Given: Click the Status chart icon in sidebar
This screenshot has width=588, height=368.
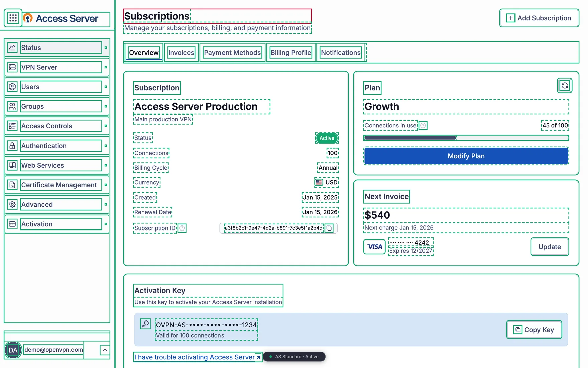Looking at the screenshot, I should [12, 48].
